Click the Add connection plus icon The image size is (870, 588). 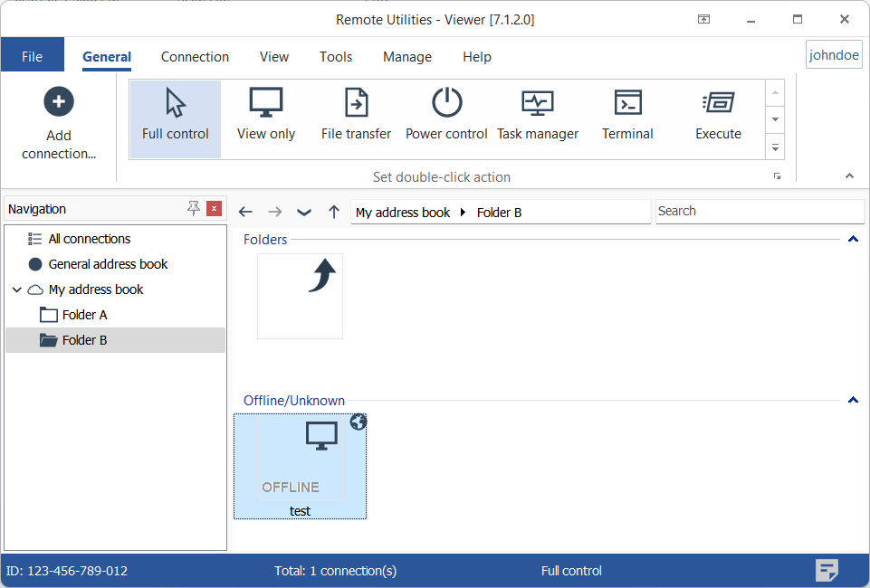click(x=59, y=102)
